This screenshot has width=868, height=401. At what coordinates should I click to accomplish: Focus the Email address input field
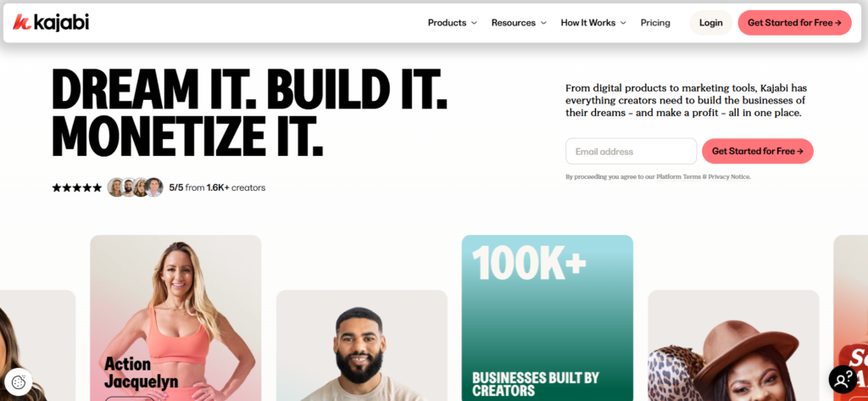[631, 151]
